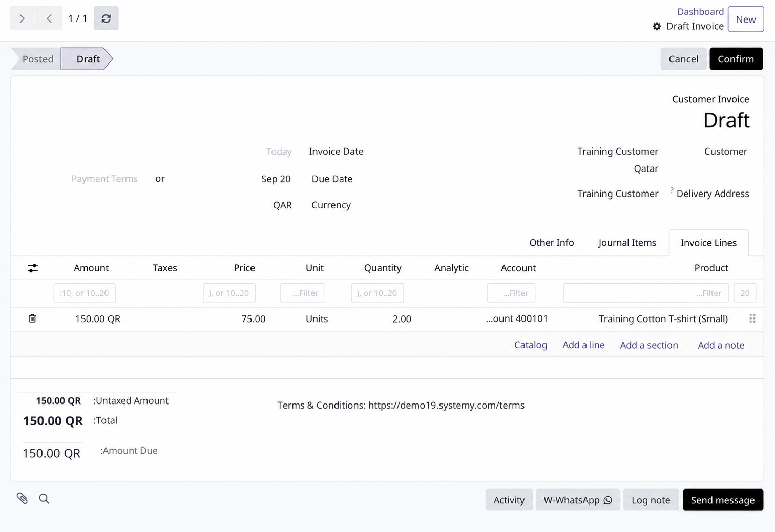Open the Customer field showing Training Customer
The height and width of the screenshot is (532, 775).
click(x=618, y=151)
